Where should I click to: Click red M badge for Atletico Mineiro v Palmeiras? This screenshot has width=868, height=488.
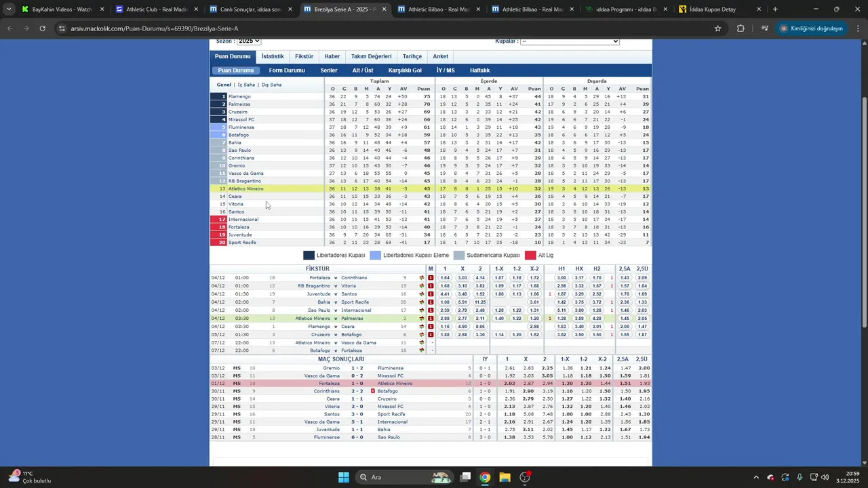click(431, 319)
